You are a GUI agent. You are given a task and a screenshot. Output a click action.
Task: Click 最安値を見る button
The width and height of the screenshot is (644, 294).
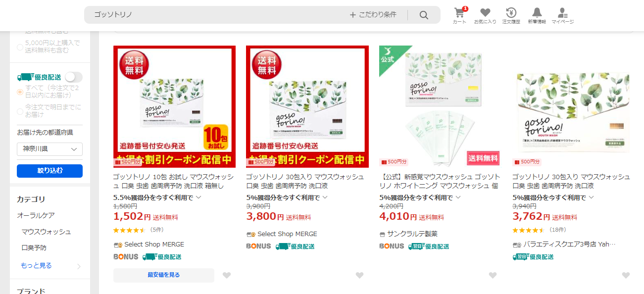point(164,275)
